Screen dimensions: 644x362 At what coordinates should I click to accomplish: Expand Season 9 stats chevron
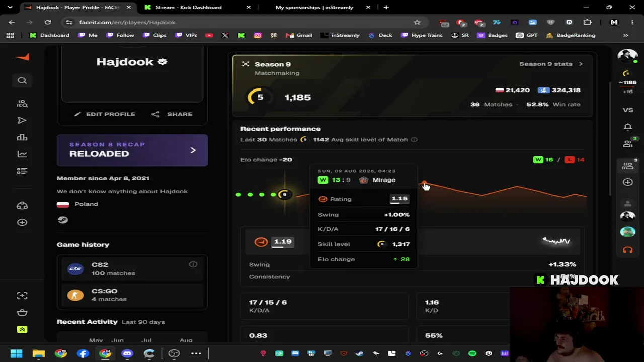click(581, 64)
